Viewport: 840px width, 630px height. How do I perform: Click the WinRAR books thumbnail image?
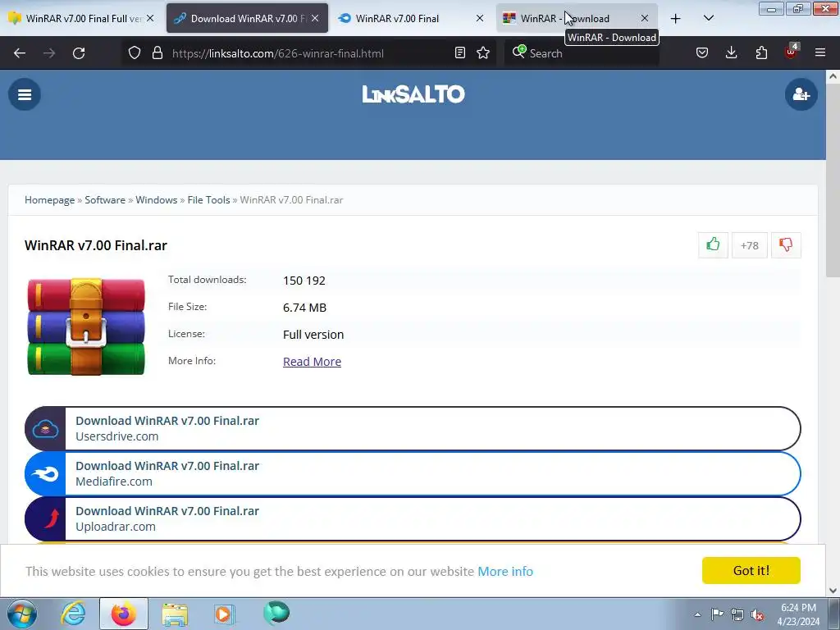pos(85,326)
